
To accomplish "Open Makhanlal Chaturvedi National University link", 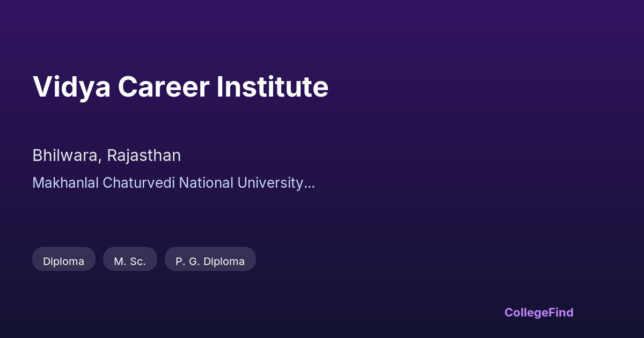I will (173, 183).
